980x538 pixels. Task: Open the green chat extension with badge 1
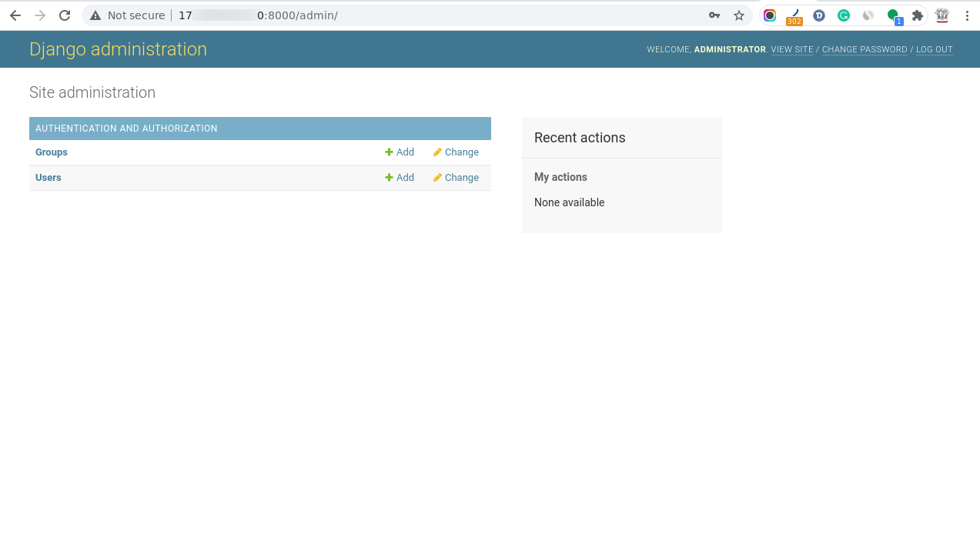click(x=894, y=16)
